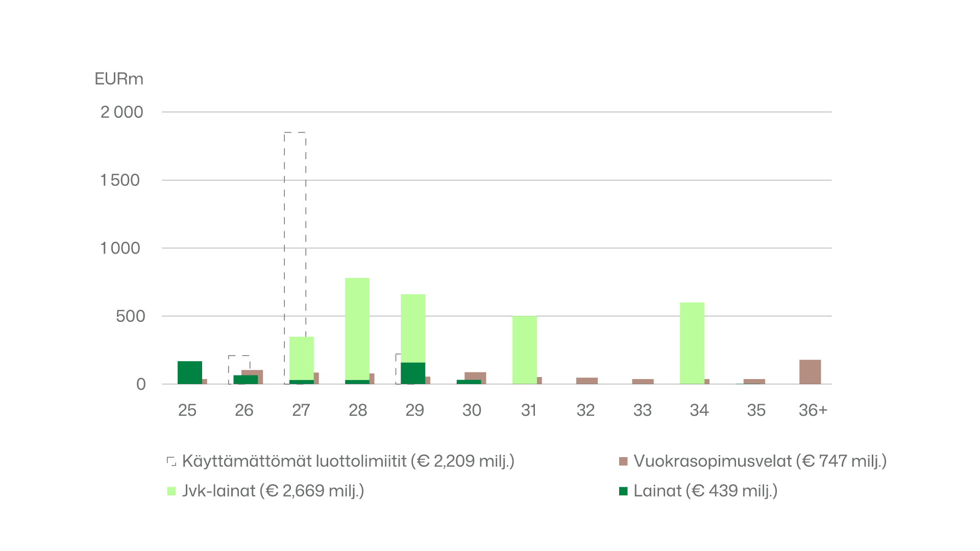Click the brown bar for year 32
Image resolution: width=980 pixels, height=551 pixels.
pyautogui.click(x=587, y=381)
